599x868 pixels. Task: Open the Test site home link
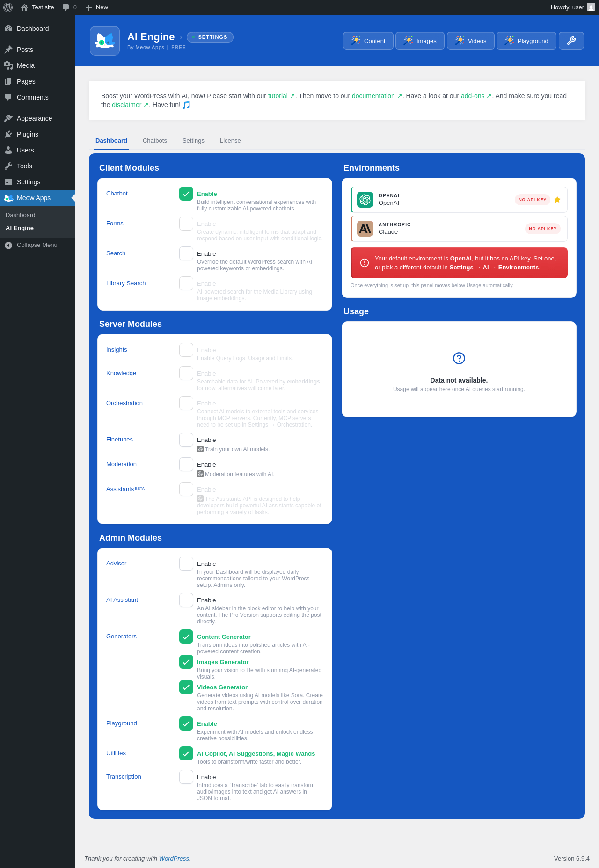pyautogui.click(x=37, y=7)
